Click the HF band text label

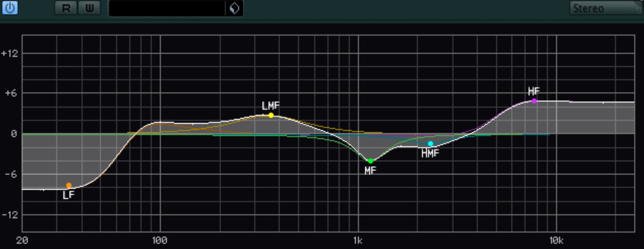click(x=534, y=91)
